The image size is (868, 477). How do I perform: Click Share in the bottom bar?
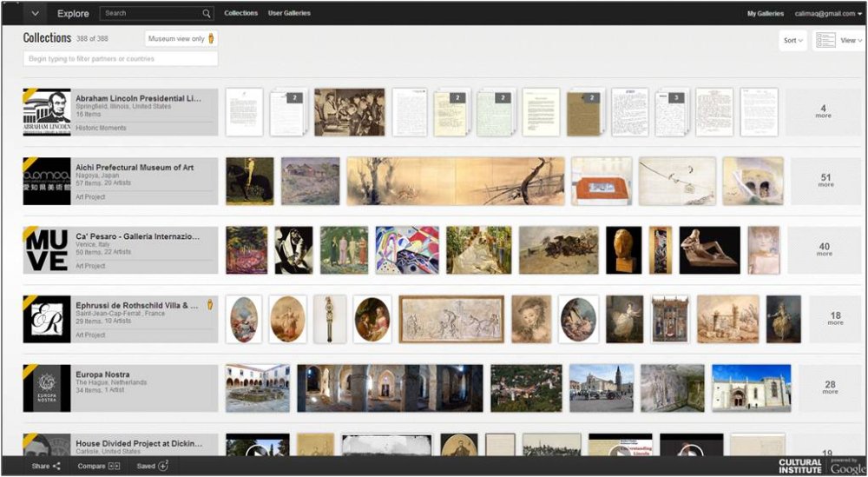(41, 467)
